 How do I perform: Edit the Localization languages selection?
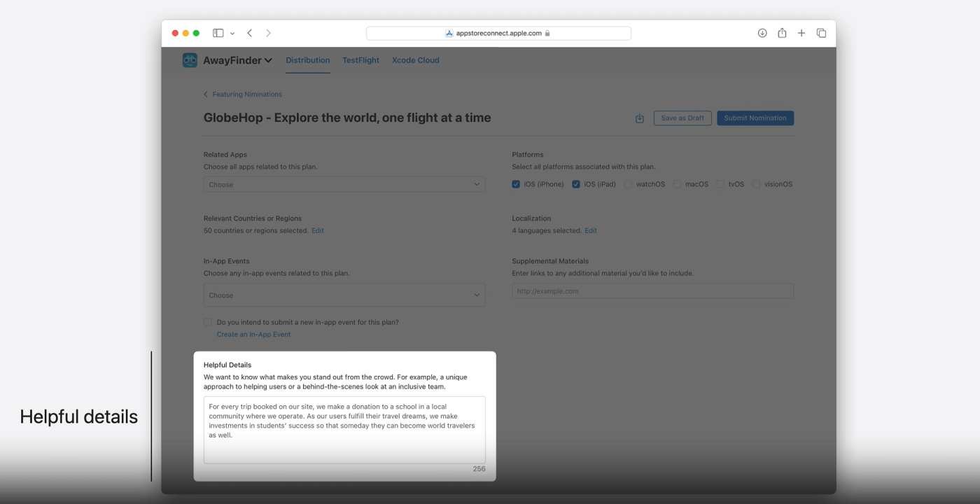pyautogui.click(x=591, y=230)
